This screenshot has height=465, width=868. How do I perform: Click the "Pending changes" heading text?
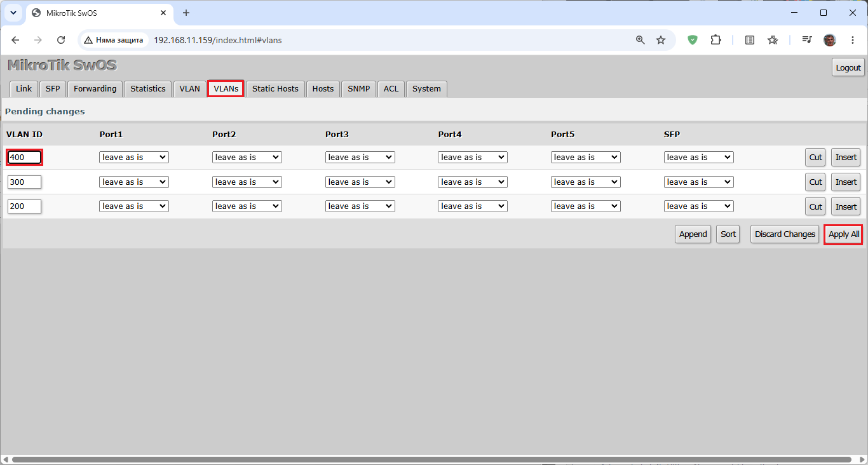(x=44, y=111)
